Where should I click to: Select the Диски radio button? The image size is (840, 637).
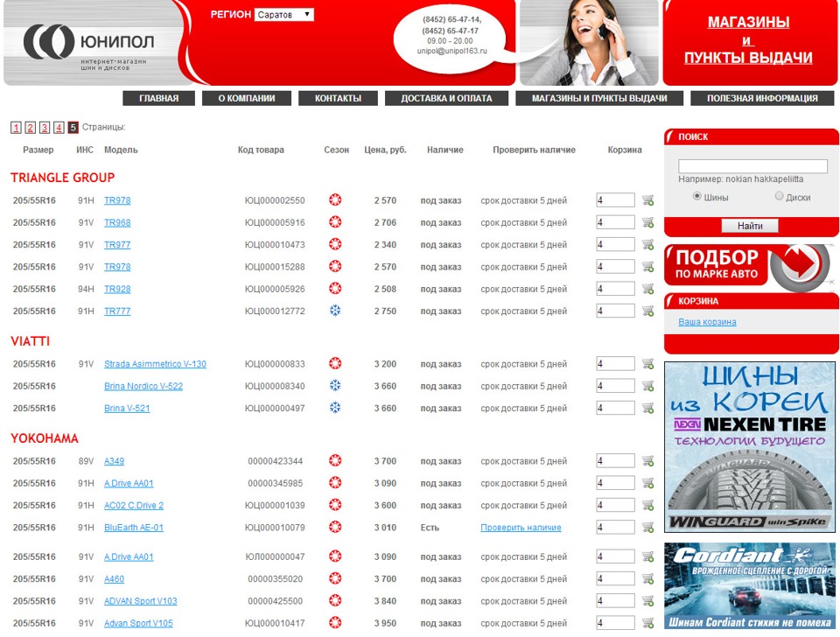(x=780, y=196)
